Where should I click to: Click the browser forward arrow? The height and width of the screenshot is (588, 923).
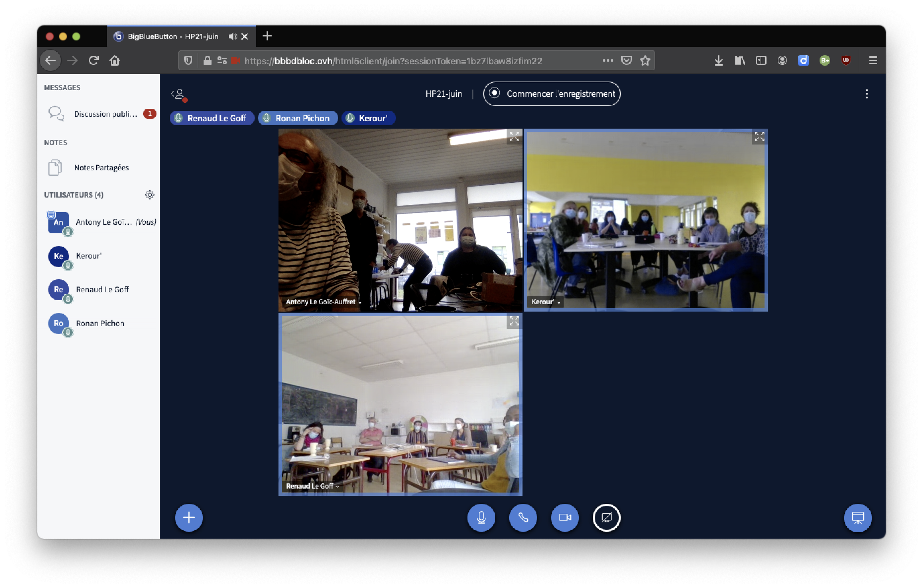point(72,60)
